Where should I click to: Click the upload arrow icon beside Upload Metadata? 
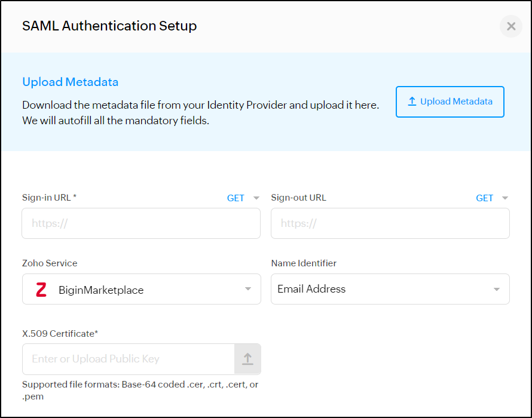tap(412, 102)
